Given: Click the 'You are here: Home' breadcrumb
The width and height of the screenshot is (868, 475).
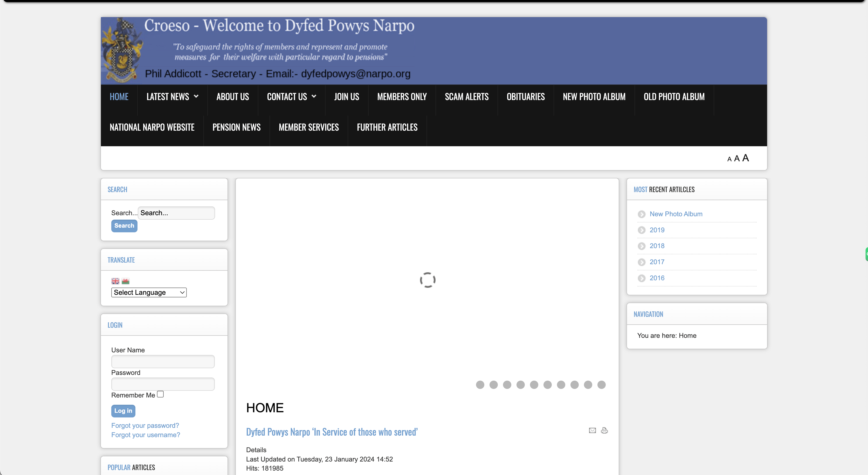Looking at the screenshot, I should coord(666,336).
